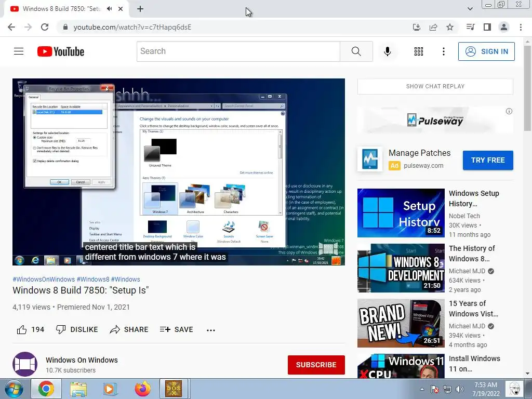
Task: View site info via the padlock icon
Action: [x=65, y=27]
